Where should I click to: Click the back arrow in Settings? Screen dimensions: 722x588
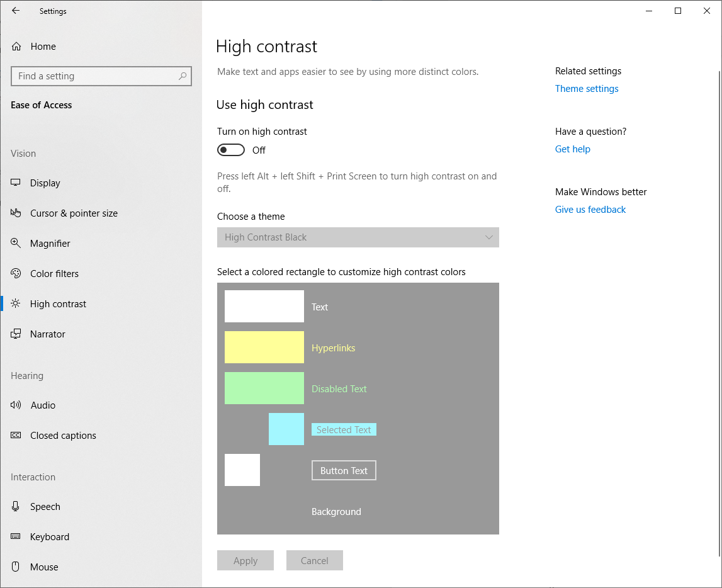point(16,11)
